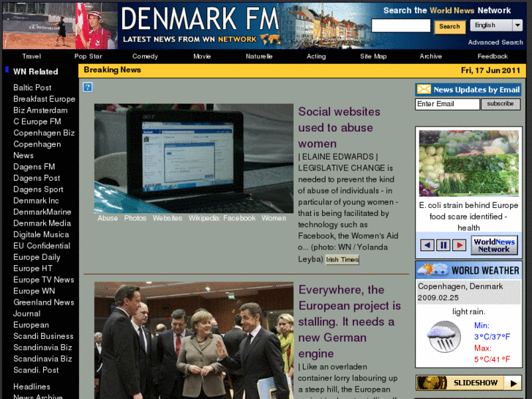Play the slideshow arrow button
Viewport: 532px width, 399px height.
coord(513,384)
